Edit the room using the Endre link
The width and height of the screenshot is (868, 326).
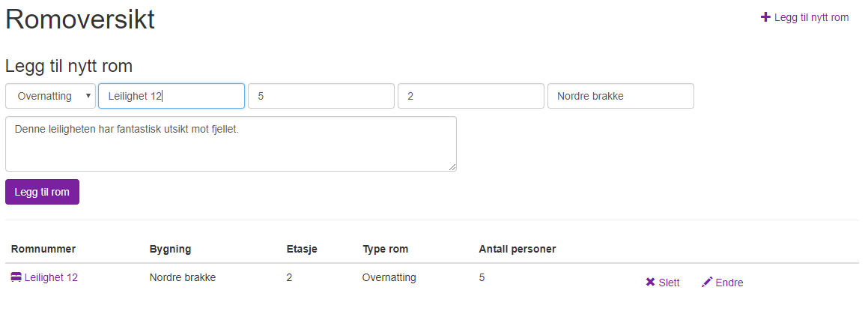coord(723,283)
